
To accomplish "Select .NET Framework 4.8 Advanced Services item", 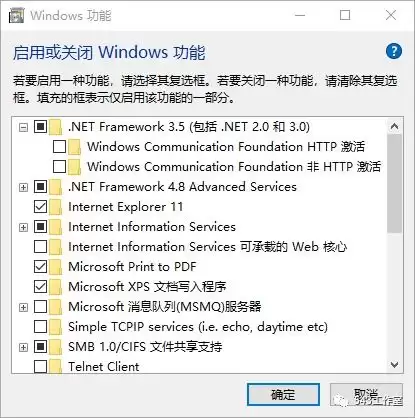I will (x=182, y=187).
